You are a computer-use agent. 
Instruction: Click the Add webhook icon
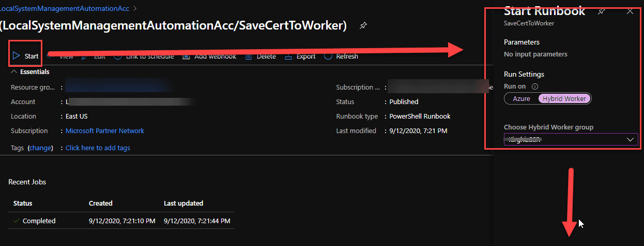[186, 56]
